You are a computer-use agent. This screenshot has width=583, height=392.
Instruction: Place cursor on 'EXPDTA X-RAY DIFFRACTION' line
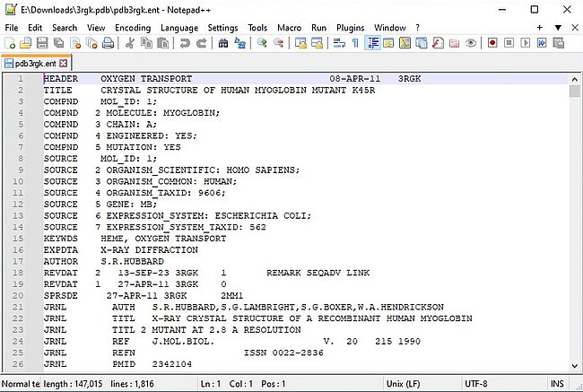[121, 250]
